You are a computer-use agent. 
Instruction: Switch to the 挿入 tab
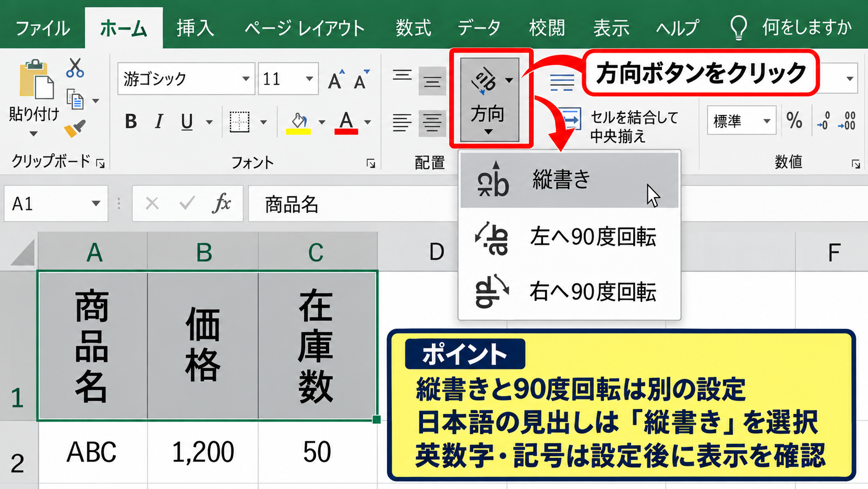click(x=195, y=28)
